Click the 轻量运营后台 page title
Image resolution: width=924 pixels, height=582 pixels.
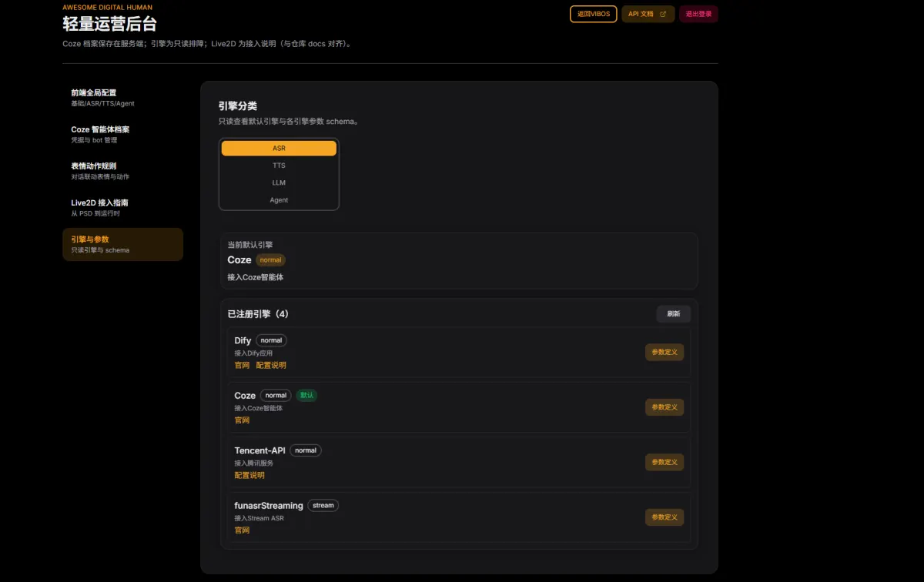(x=109, y=25)
